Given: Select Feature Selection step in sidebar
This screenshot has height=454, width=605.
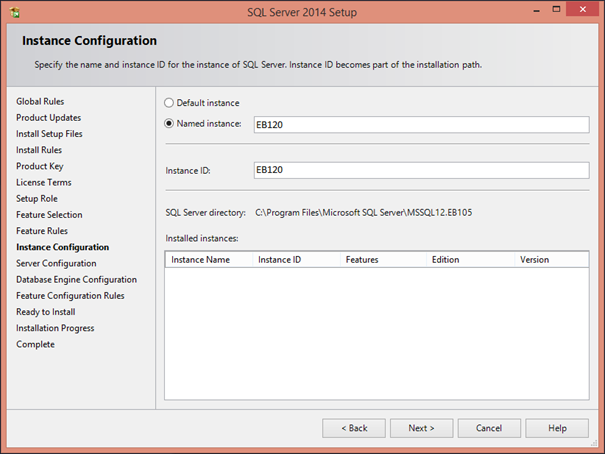Looking at the screenshot, I should [49, 215].
